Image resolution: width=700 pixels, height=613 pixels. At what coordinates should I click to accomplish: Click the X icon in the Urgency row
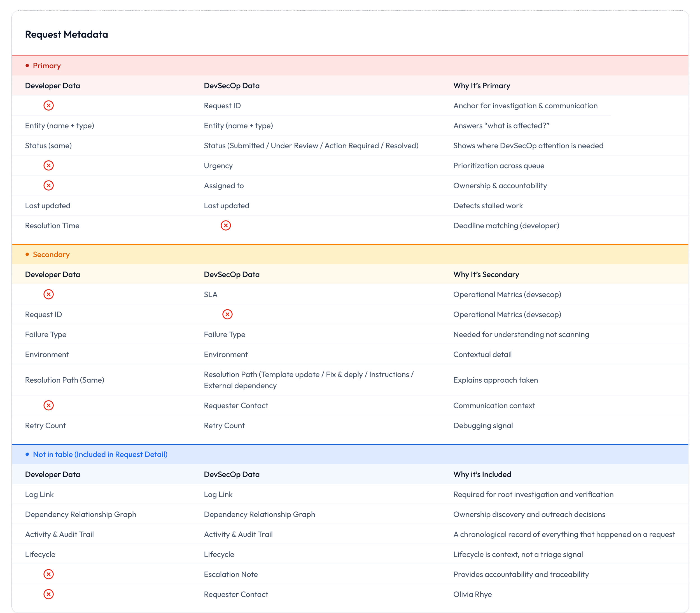pos(49,165)
